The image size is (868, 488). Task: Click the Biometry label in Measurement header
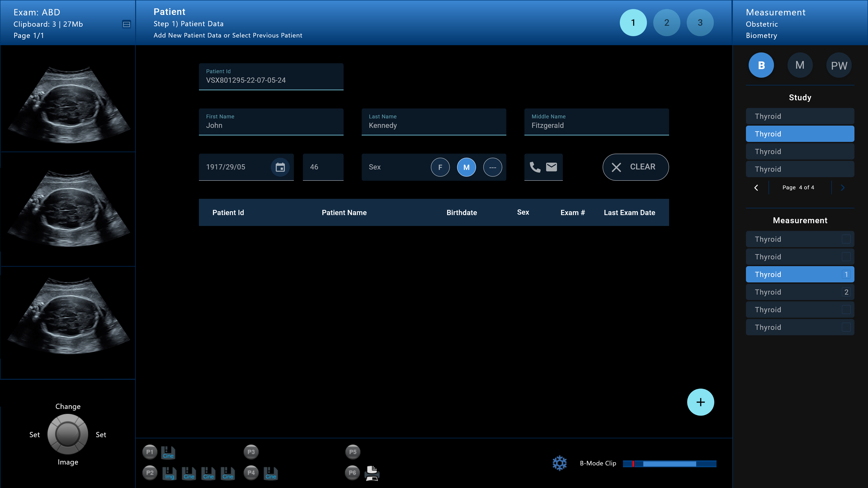[761, 36]
